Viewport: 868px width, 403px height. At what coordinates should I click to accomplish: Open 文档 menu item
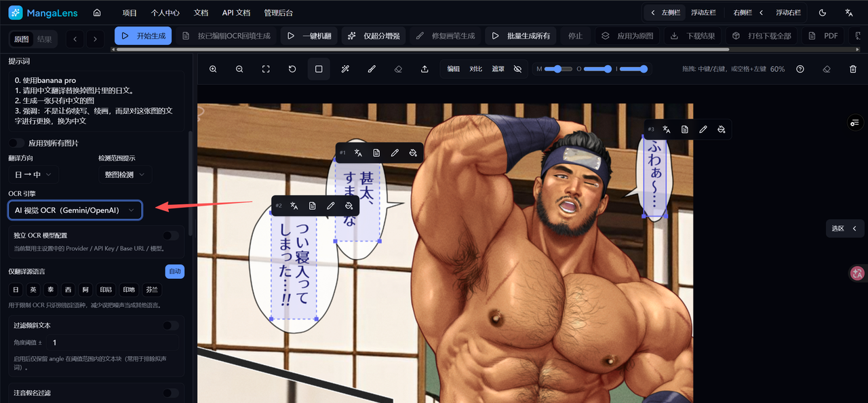pos(201,13)
